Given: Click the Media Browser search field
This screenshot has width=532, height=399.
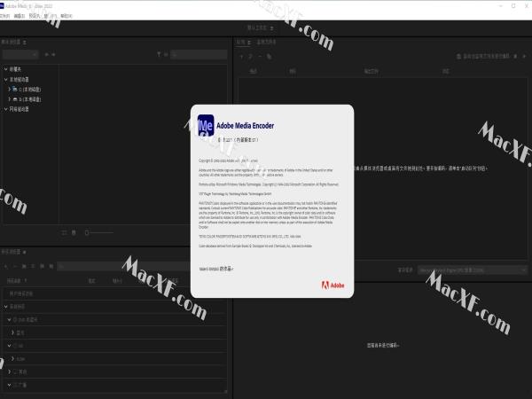Looking at the screenshot, I should pos(199,54).
